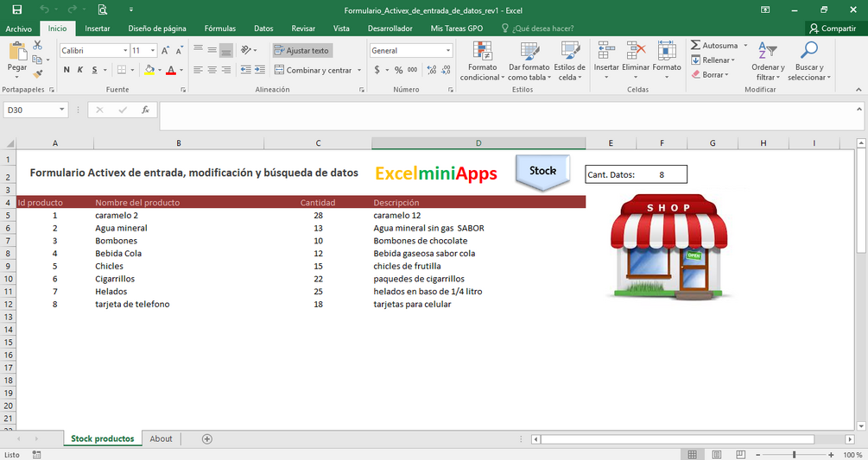Screen dimensions: 868x460
Task: Switch to the About sheet tab
Action: tap(162, 438)
